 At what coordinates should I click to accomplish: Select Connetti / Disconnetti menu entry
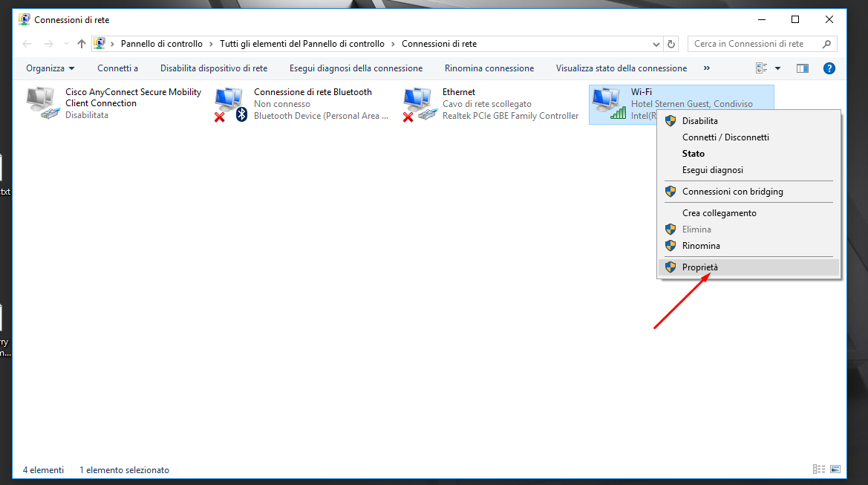[x=749, y=137]
